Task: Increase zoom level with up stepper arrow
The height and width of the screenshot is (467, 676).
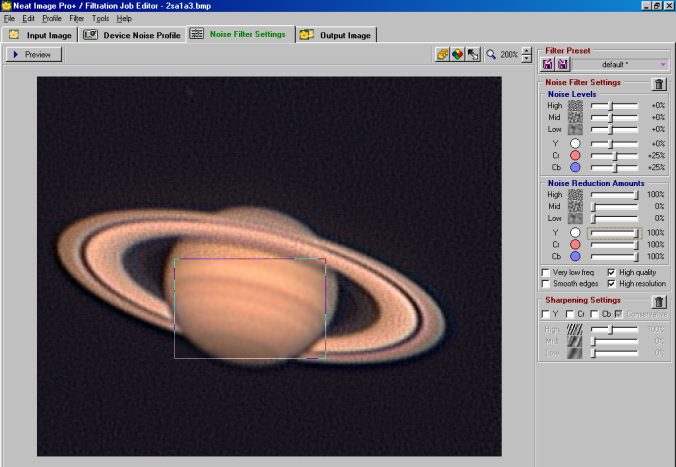Action: pyautogui.click(x=527, y=50)
